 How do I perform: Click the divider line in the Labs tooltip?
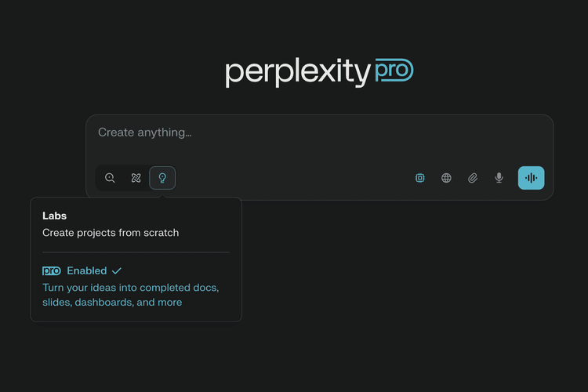pos(136,252)
